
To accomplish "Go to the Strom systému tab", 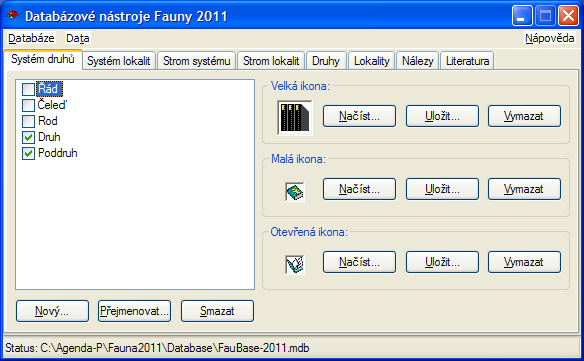I will pos(197,61).
